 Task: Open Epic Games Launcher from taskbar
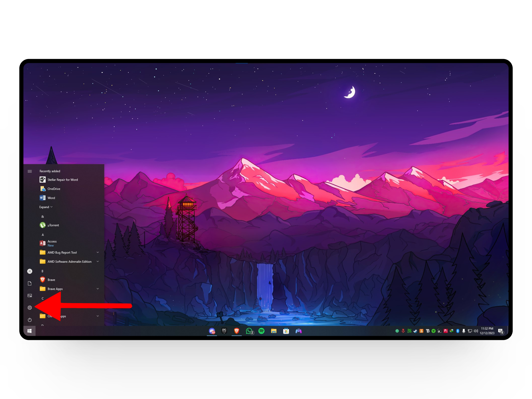224,331
